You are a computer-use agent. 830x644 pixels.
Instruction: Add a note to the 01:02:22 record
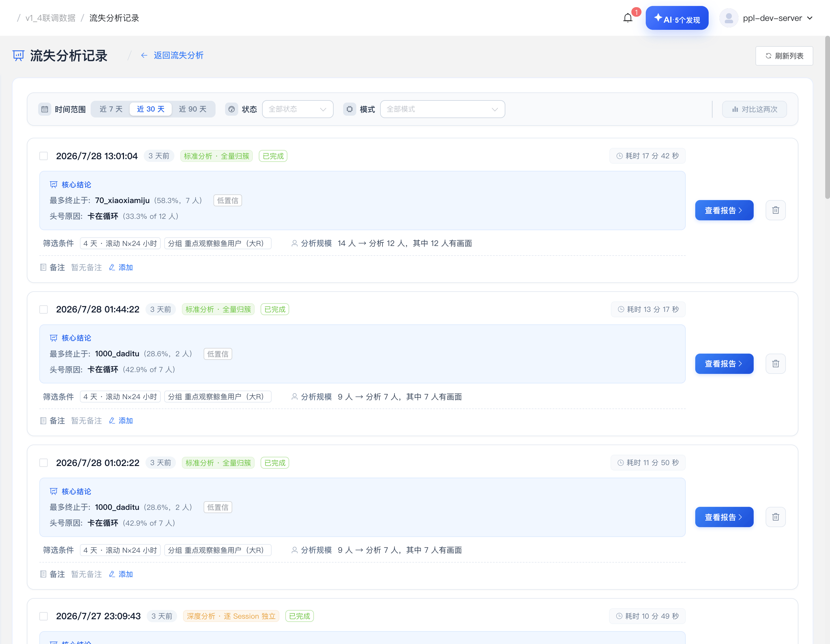point(121,574)
